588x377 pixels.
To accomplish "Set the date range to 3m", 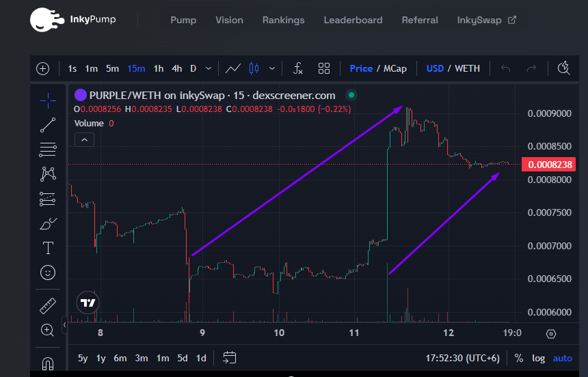I will 142,359.
